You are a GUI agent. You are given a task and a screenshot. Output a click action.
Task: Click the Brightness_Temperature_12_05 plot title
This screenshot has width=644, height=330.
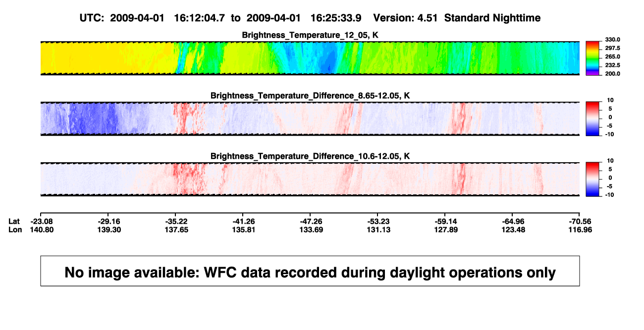click(x=310, y=35)
